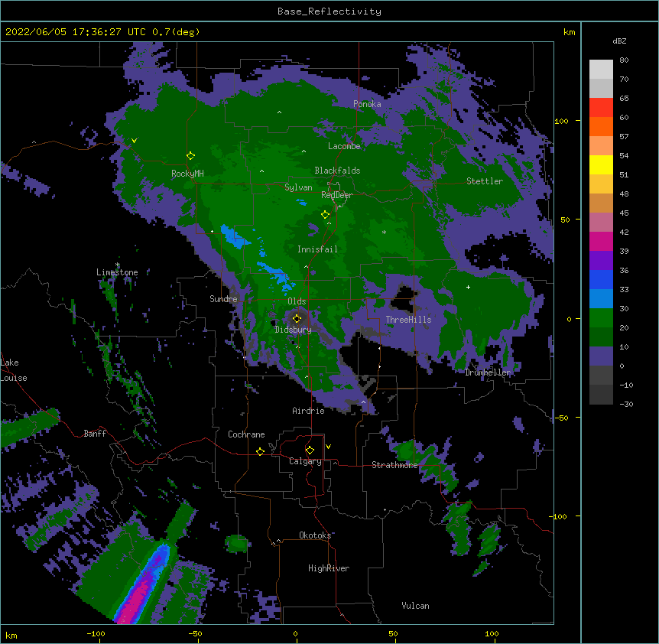Screen dimensions: 659x644
Task: Click the Base_Reflectivity title text
Action: click(329, 11)
